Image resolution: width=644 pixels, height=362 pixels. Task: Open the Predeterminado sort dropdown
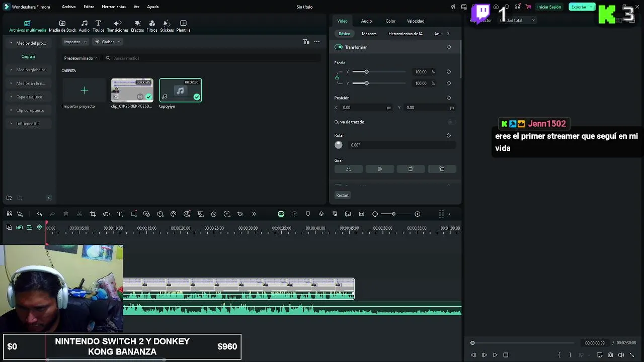80,58
